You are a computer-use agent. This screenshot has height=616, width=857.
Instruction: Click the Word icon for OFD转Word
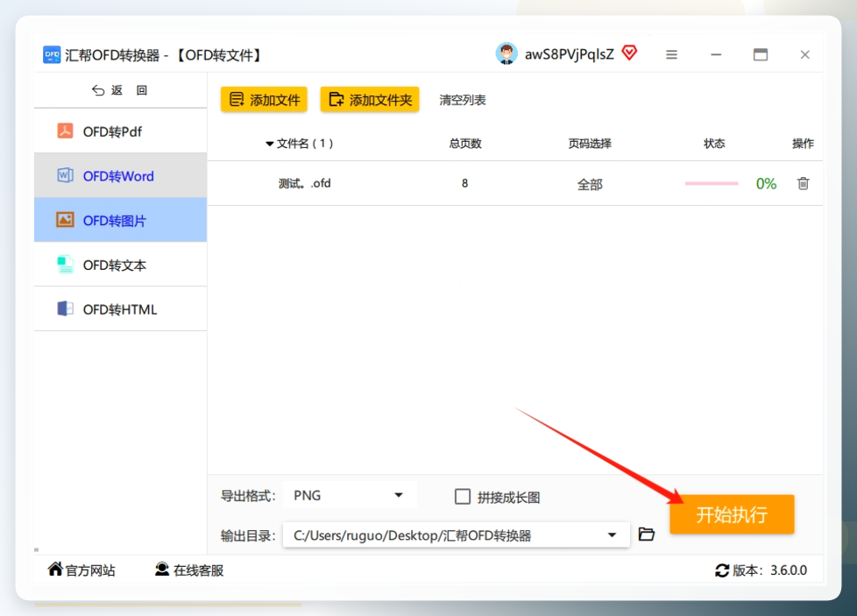[65, 175]
